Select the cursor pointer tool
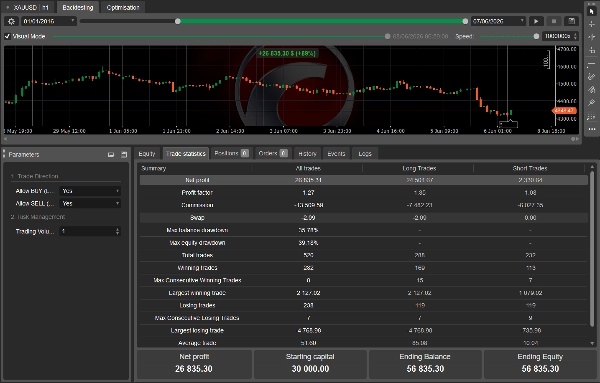This screenshot has width=600, height=383. (x=592, y=11)
